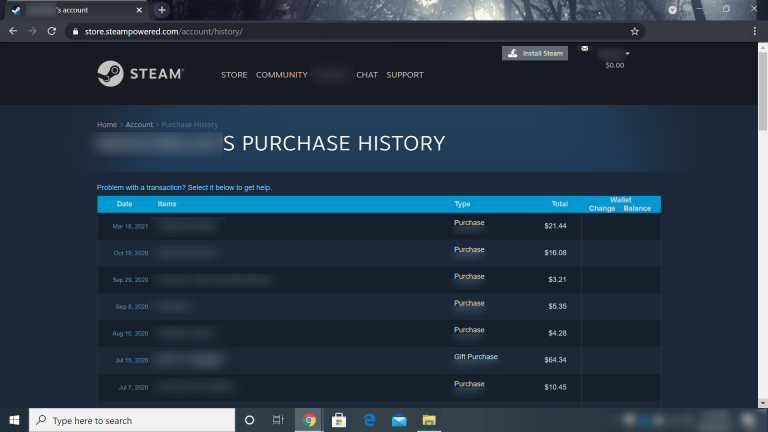Open the CHAT menu item
Viewport: 768px width, 432px height.
[x=367, y=75]
